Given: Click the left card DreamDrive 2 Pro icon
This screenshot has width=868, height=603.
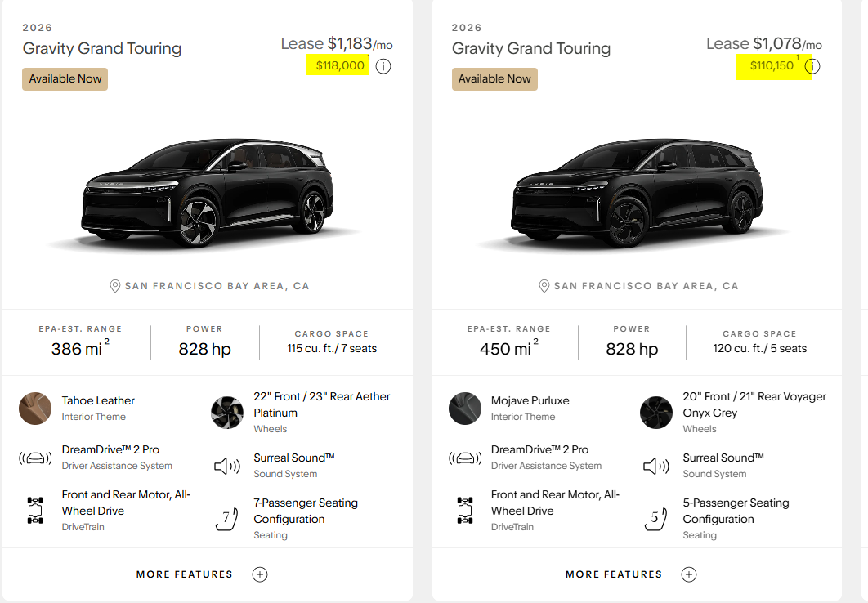Looking at the screenshot, I should tap(35, 458).
